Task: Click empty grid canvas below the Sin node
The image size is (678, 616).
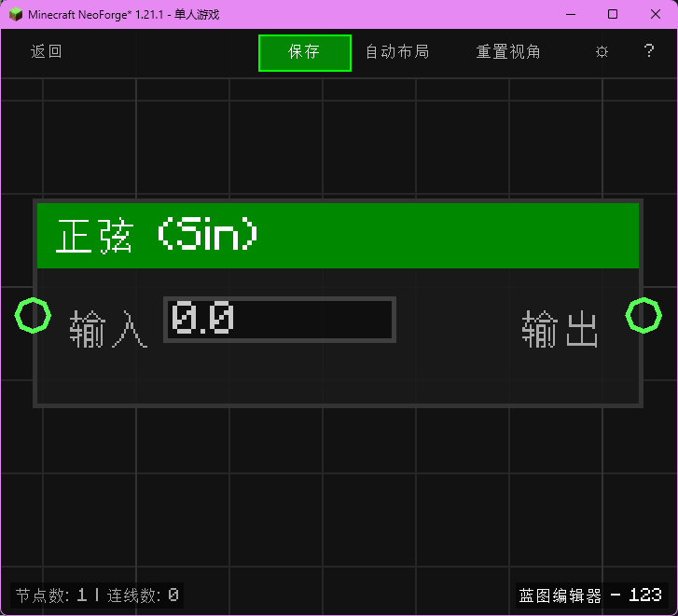Action: pos(338,494)
